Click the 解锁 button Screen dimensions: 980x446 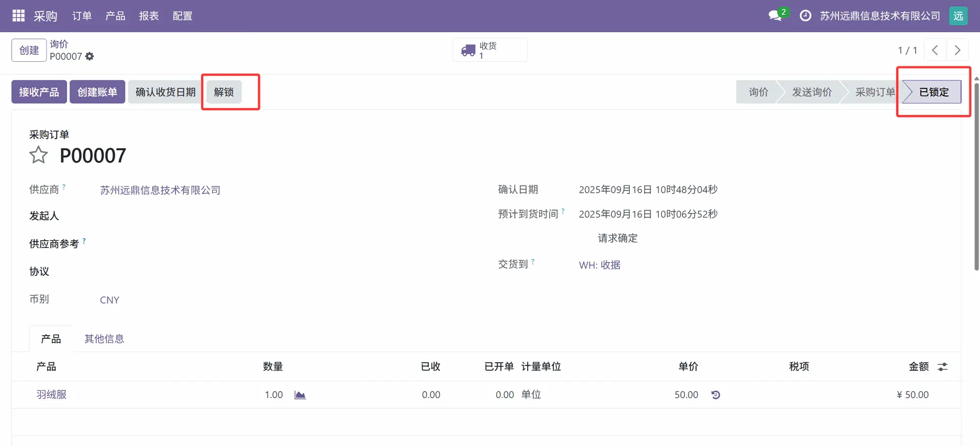224,92
